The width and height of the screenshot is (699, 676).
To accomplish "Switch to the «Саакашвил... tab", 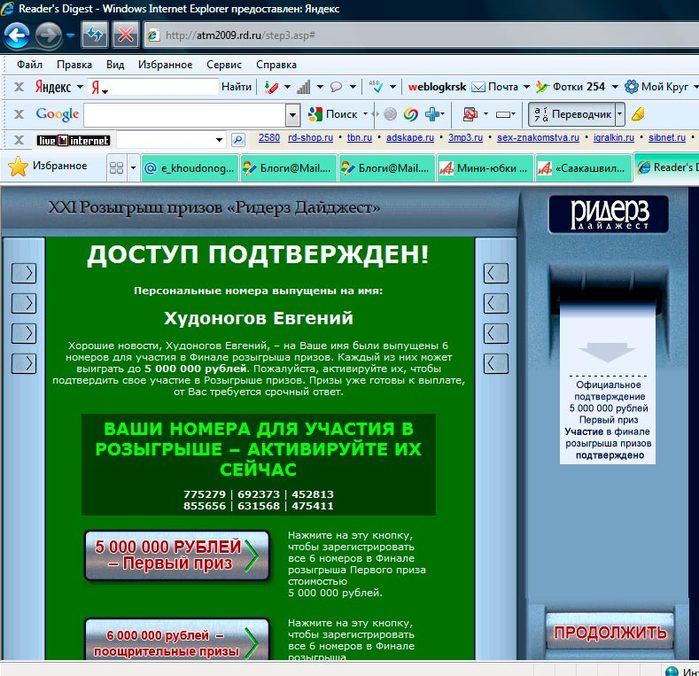I will (x=583, y=168).
